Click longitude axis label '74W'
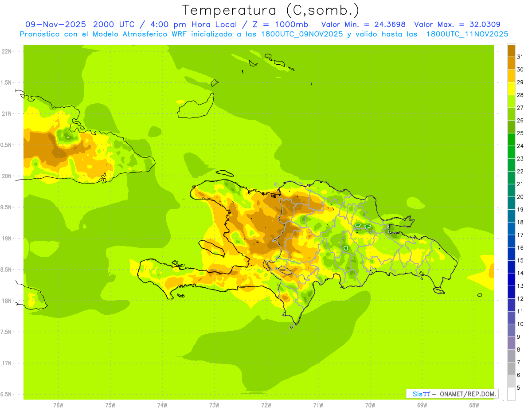532x411 pixels. pos(162,405)
